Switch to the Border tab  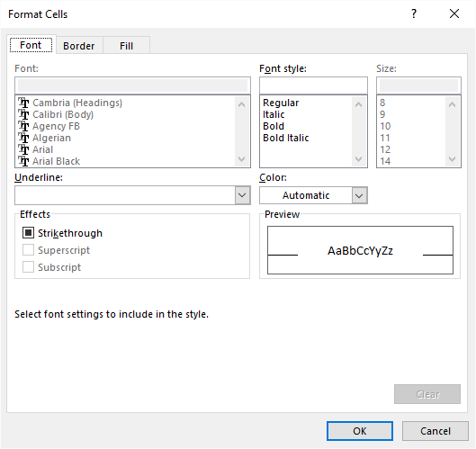pos(79,46)
